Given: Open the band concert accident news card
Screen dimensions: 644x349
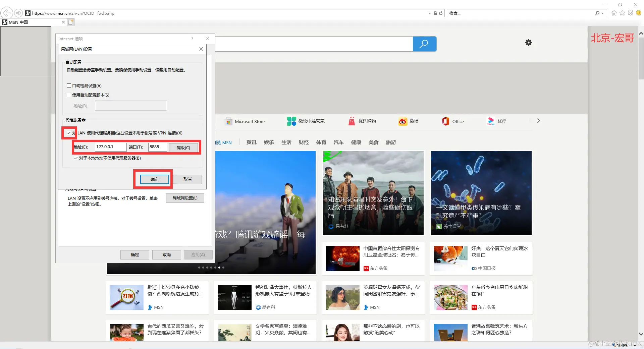Looking at the screenshot, I should tap(373, 193).
